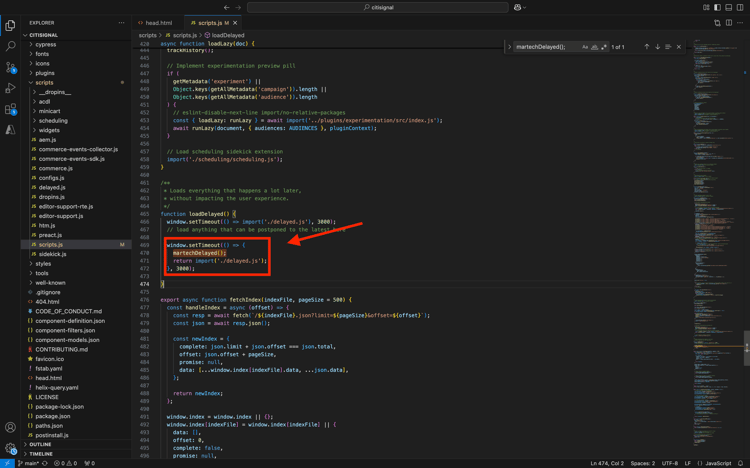
Task: Open the Search view in activity bar
Action: coord(10,46)
